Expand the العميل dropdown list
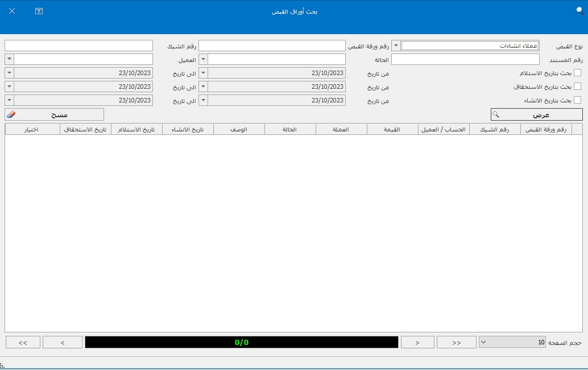Image resolution: width=588 pixels, height=370 pixels. tap(9, 59)
